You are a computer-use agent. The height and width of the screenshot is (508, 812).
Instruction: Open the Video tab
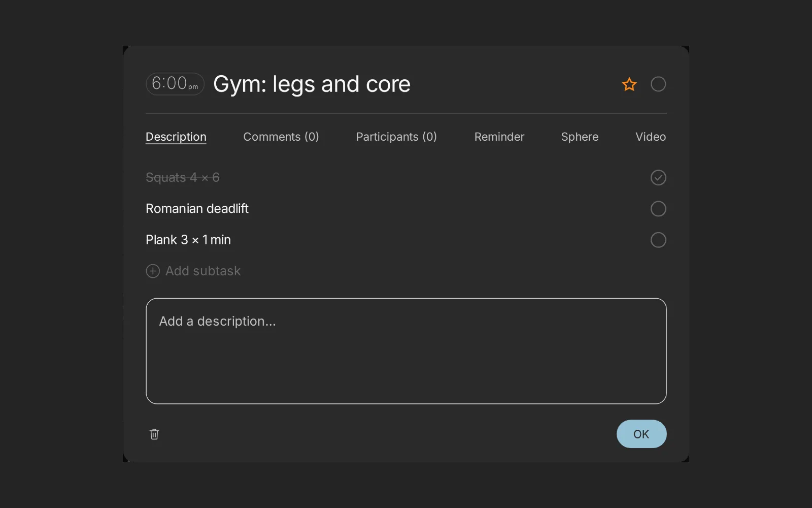[651, 137]
